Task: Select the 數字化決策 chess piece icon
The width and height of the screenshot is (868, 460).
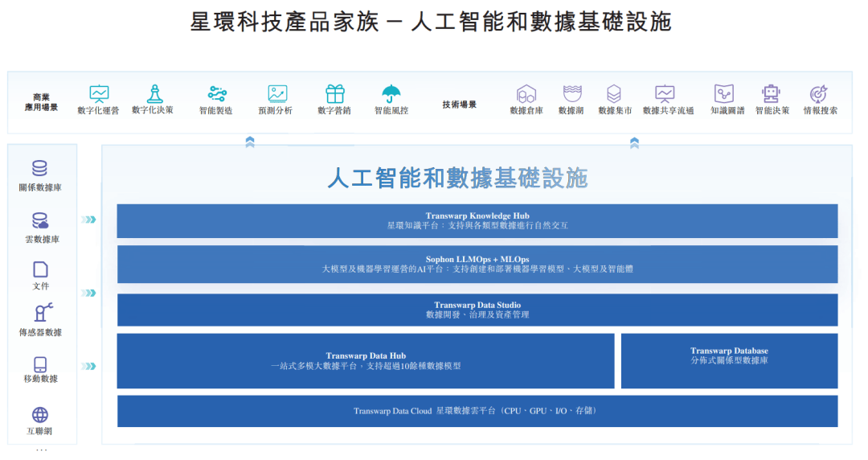Action: [x=154, y=93]
